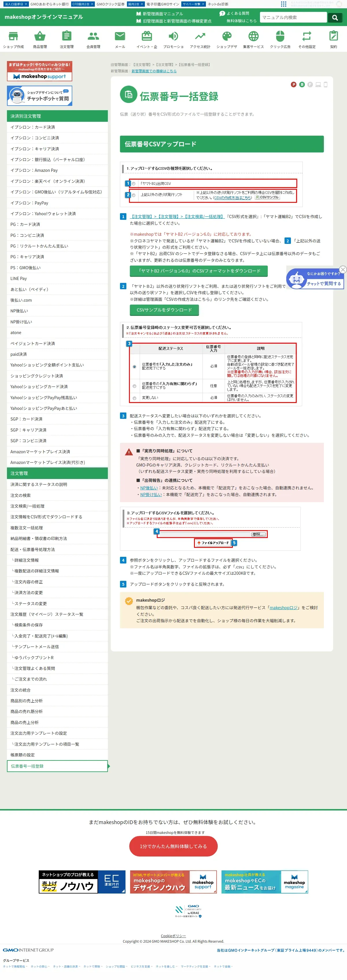Image resolution: width=347 pixels, height=980 pixels.
Task: Open the 注文管理 clipboard icon
Action: coord(67,36)
